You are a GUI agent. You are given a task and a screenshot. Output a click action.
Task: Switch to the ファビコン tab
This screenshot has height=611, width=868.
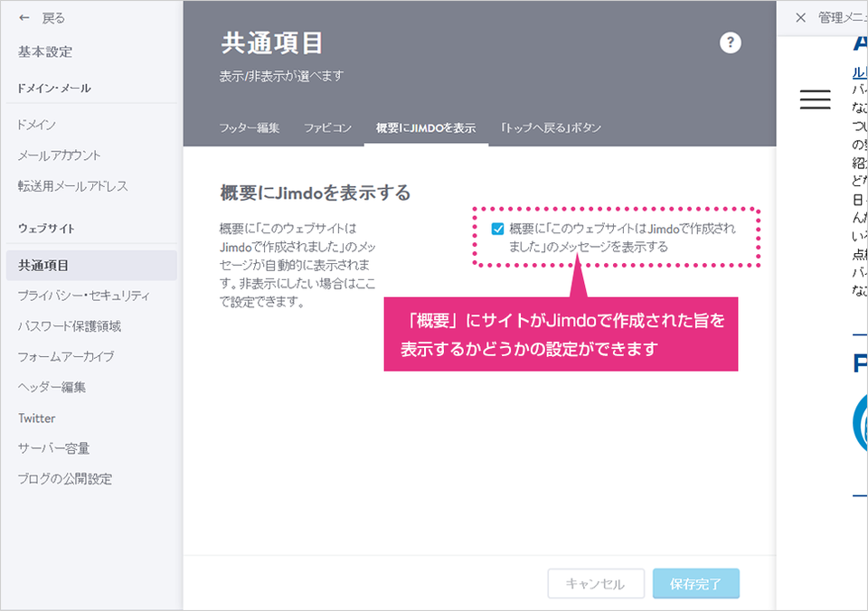coord(327,127)
